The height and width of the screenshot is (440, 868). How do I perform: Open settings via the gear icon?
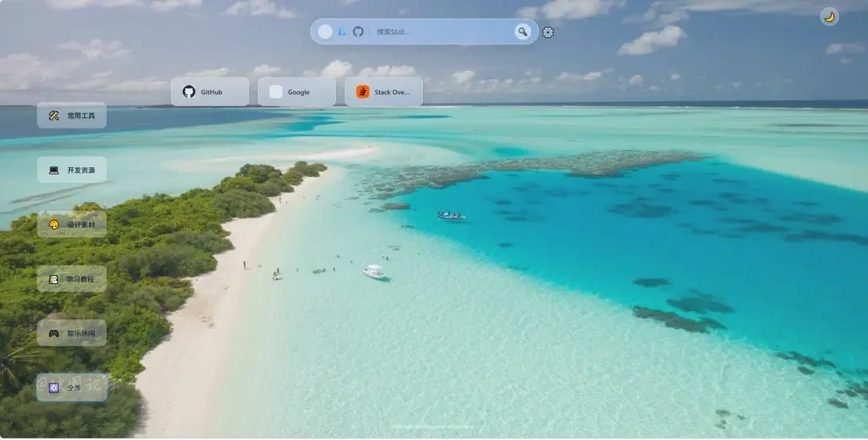click(x=548, y=32)
